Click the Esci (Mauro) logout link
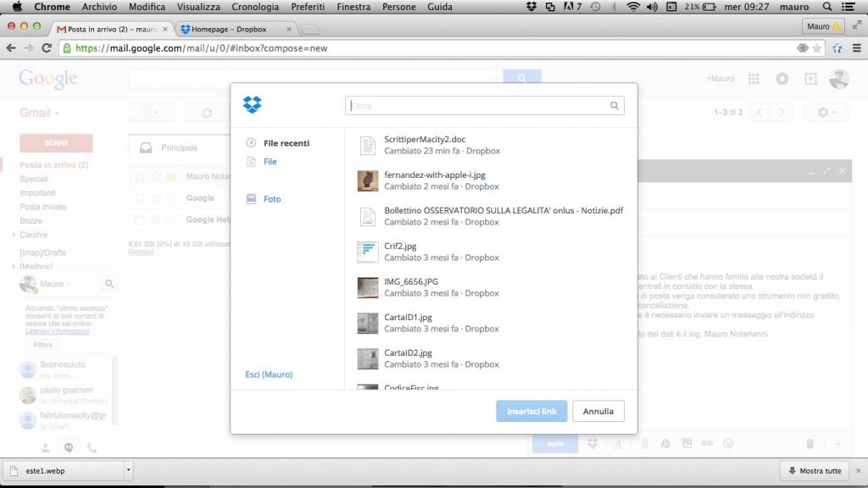Image resolution: width=868 pixels, height=488 pixels. pos(269,374)
